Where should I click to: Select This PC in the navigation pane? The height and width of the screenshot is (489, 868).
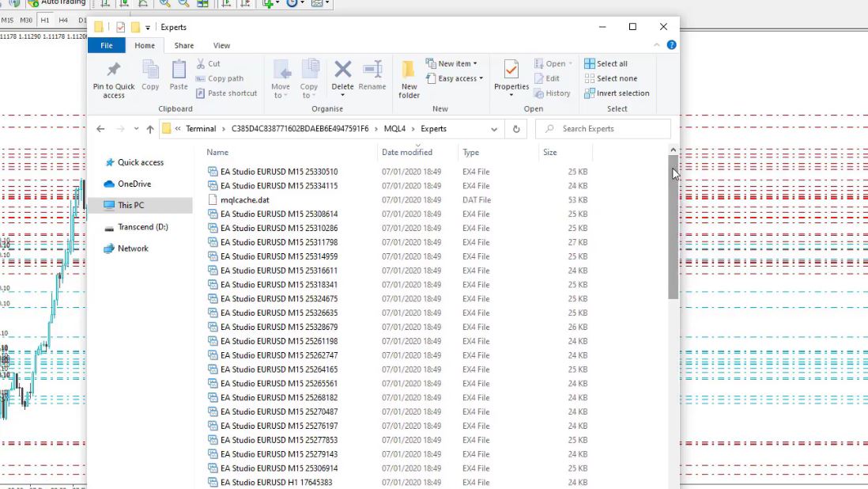pyautogui.click(x=130, y=206)
